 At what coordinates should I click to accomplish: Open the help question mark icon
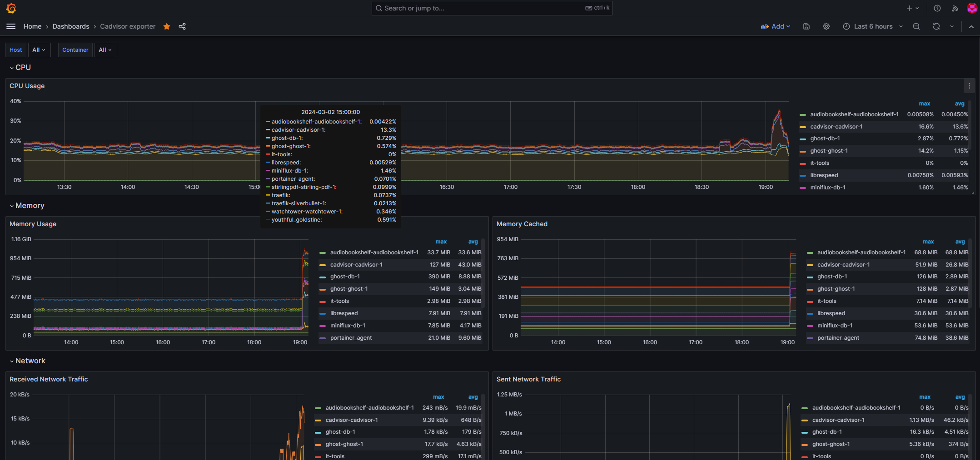point(936,8)
